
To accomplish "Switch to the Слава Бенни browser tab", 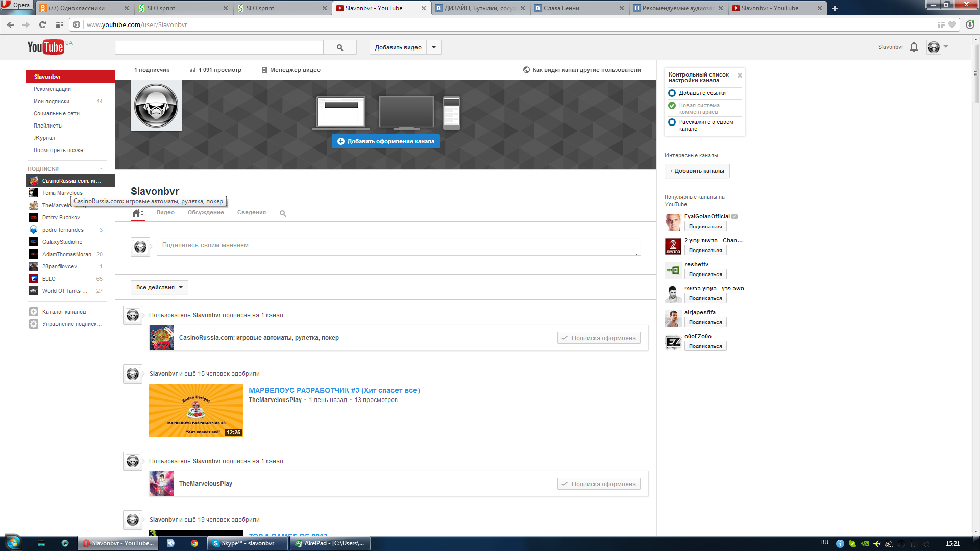I will point(580,8).
